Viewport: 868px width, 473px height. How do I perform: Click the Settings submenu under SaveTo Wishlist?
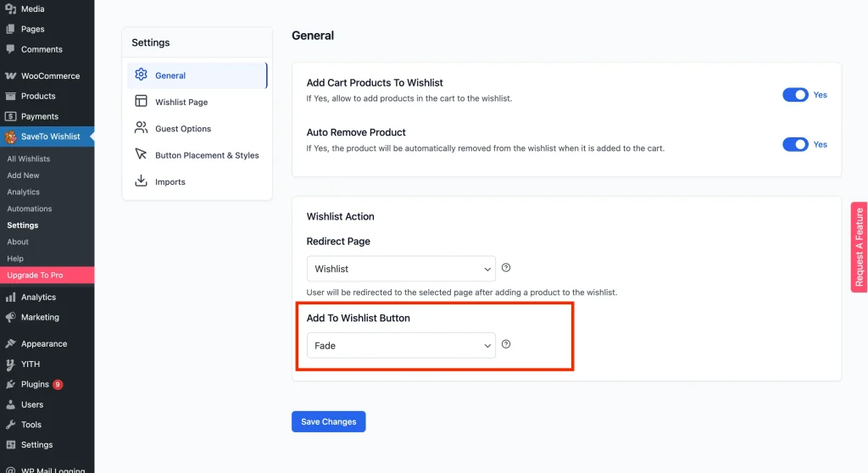pyautogui.click(x=23, y=225)
